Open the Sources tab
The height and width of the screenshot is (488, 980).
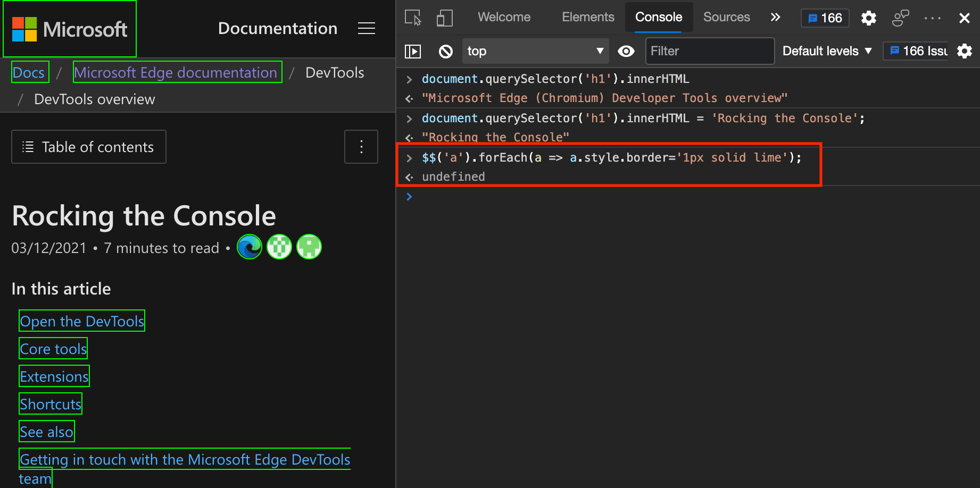tap(726, 17)
